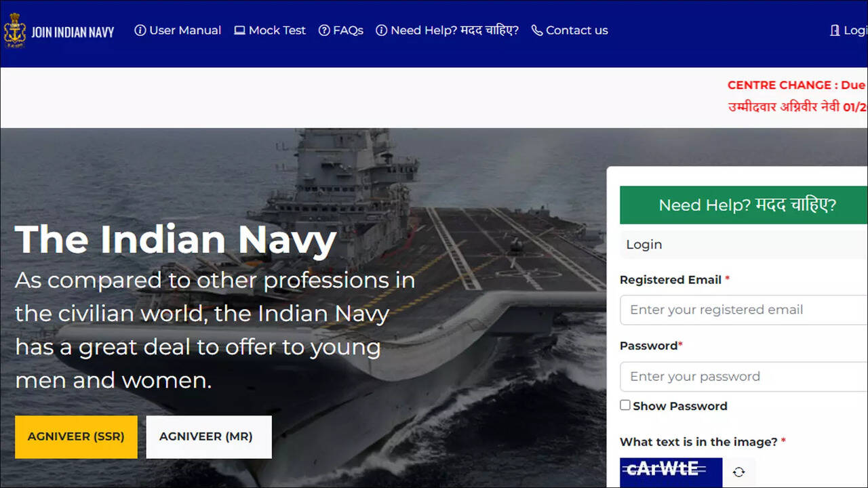
Task: Click the Need Help info icon in navbar
Action: 382,30
